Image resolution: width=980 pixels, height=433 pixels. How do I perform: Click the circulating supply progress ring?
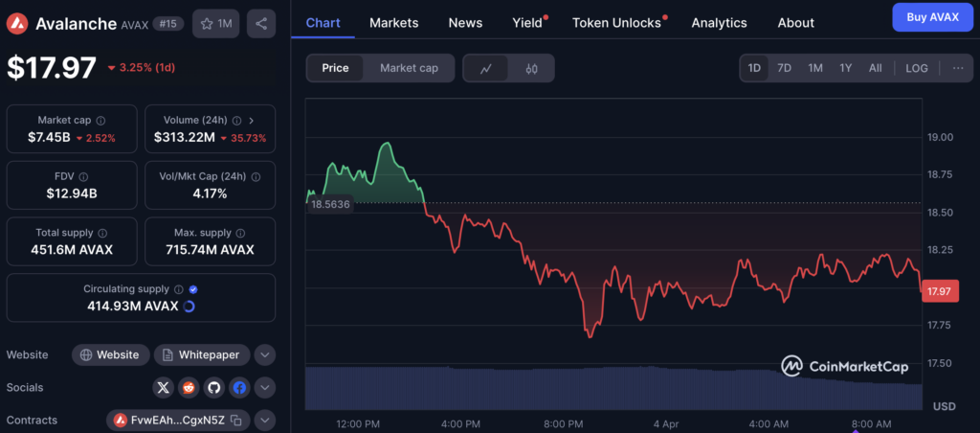point(189,307)
